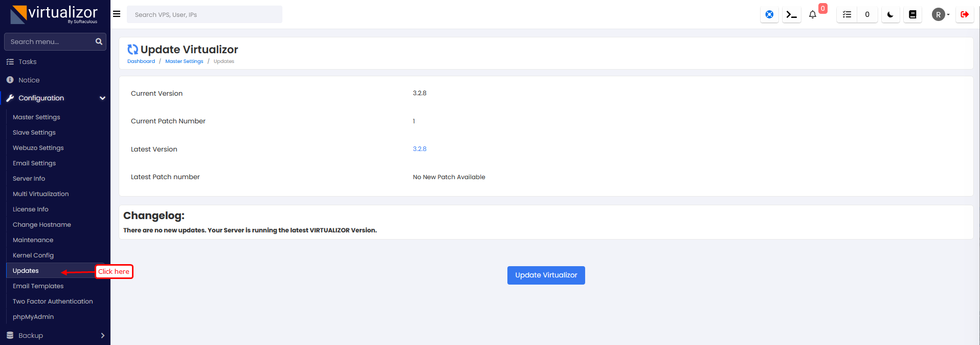Click the latest version 3.2.8 link
980x345 pixels.
click(419, 149)
